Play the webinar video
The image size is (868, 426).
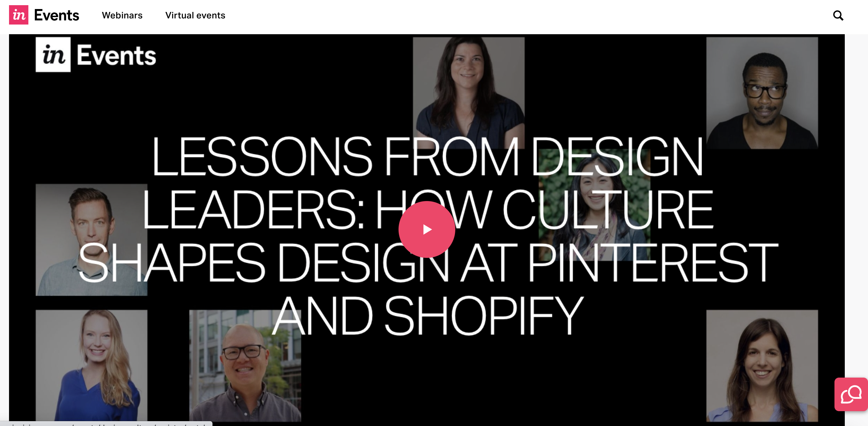427,229
